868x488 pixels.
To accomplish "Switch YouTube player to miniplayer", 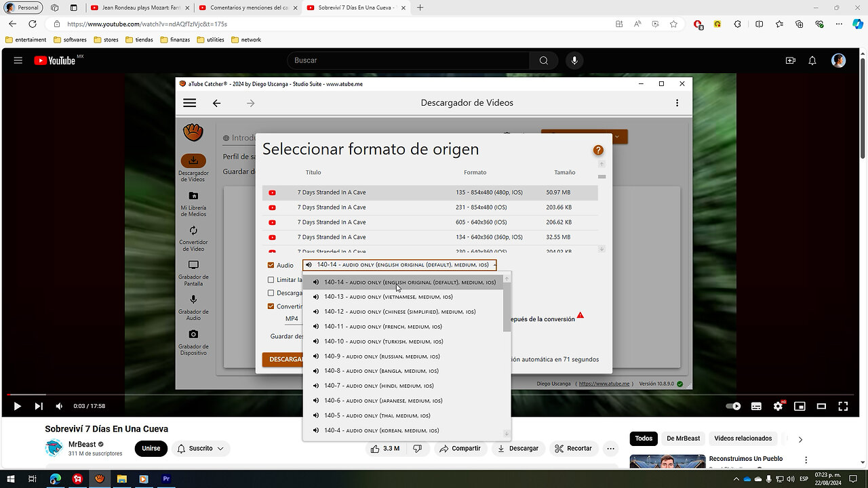I will [x=800, y=406].
